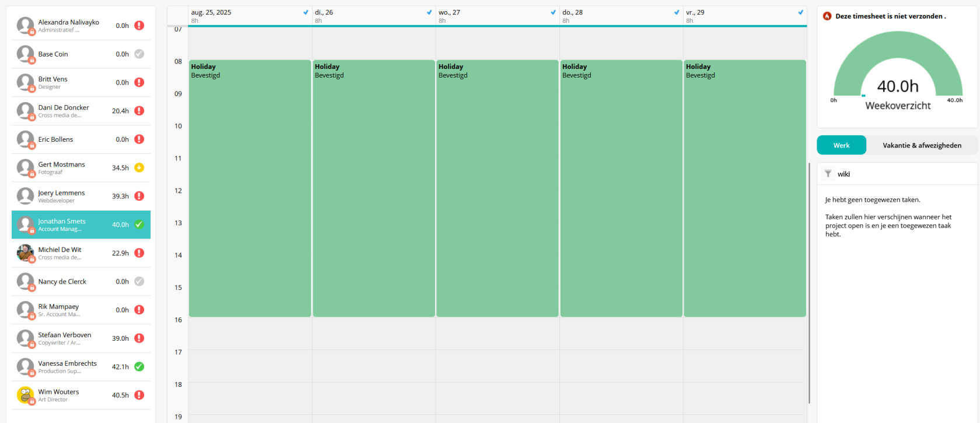Image resolution: width=980 pixels, height=423 pixels.
Task: Click the green check icon for Jonathan Smets
Action: click(139, 225)
